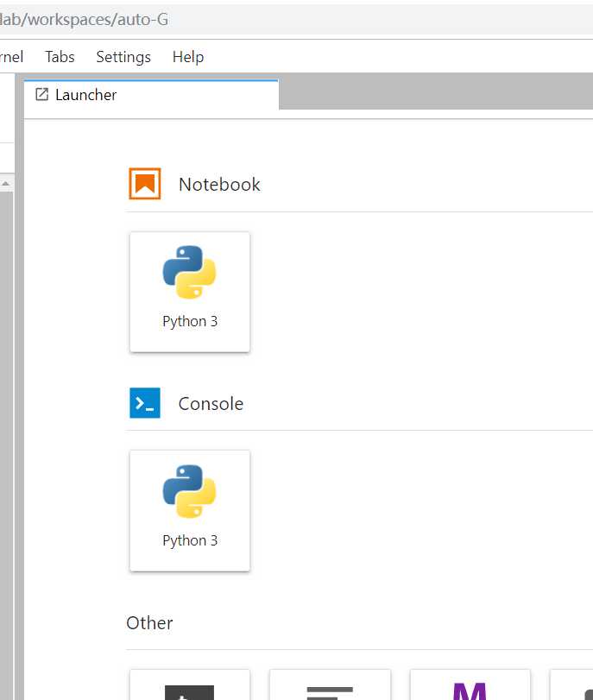Open the Text File card under Other
Viewport: 593px width, 700px height.
coord(330,684)
